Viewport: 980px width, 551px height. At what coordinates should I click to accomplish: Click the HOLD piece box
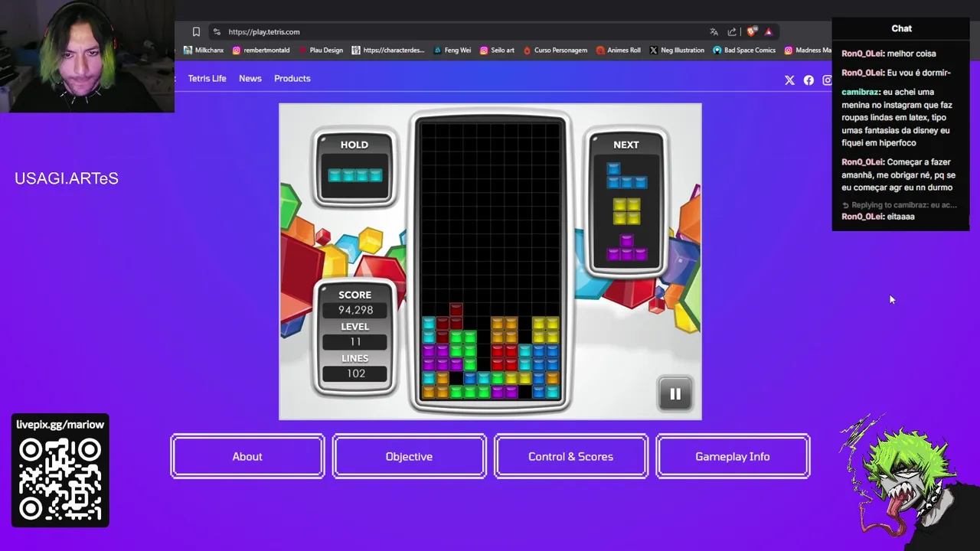[x=354, y=169]
